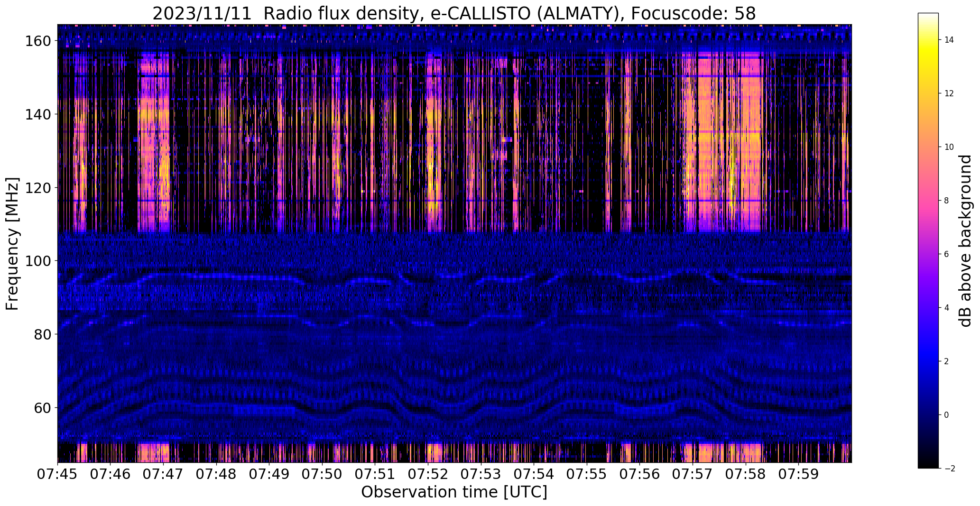Click the colorbar at the 2 dB level
The height and width of the screenshot is (506, 980).
click(928, 361)
